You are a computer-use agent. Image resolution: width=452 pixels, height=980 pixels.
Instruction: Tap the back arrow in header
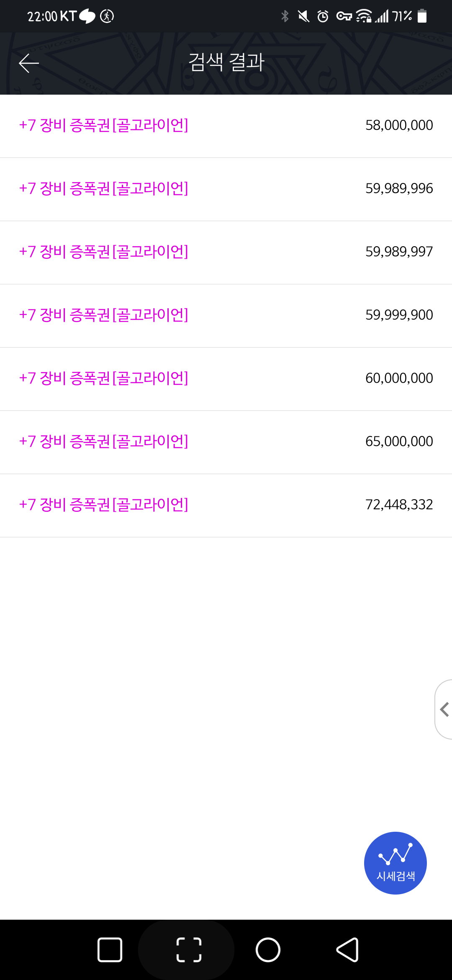click(x=29, y=63)
